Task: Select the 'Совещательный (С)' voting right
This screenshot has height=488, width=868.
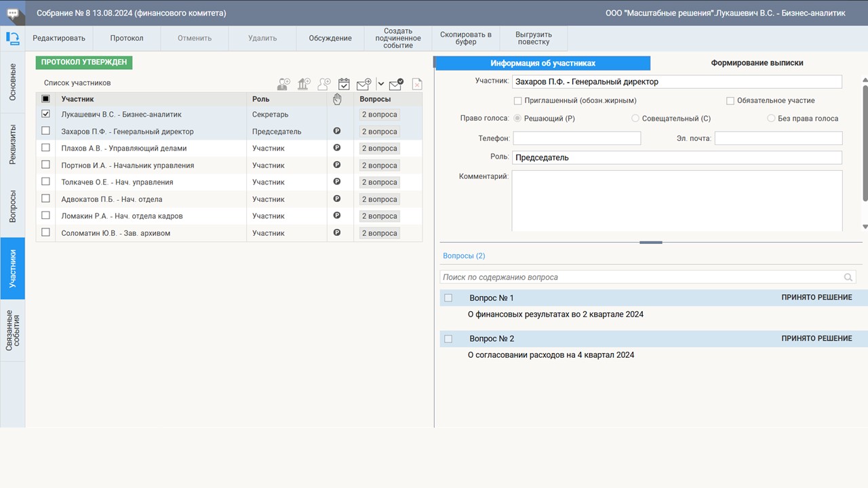Action: tap(635, 119)
